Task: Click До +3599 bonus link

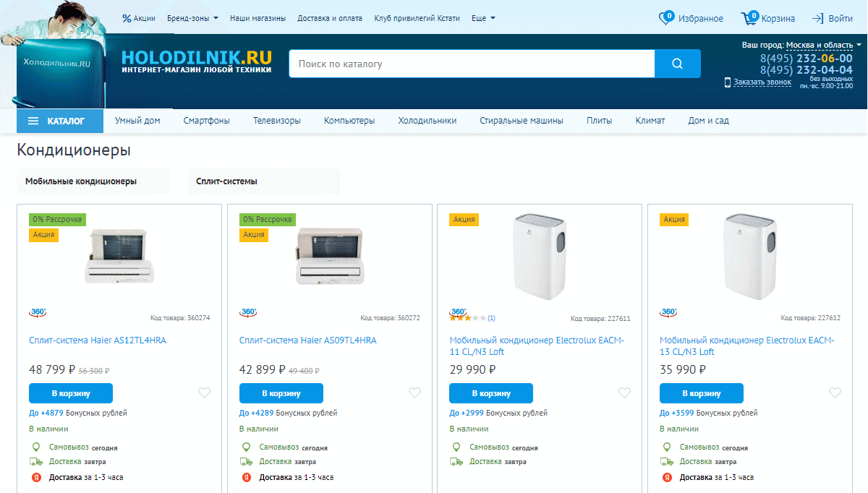Action: [677, 413]
